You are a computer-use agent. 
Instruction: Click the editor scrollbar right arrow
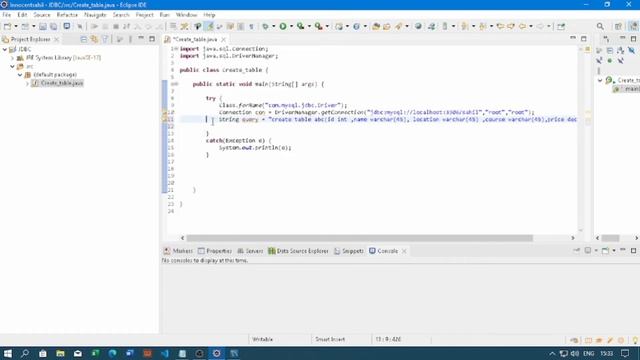coord(573,238)
